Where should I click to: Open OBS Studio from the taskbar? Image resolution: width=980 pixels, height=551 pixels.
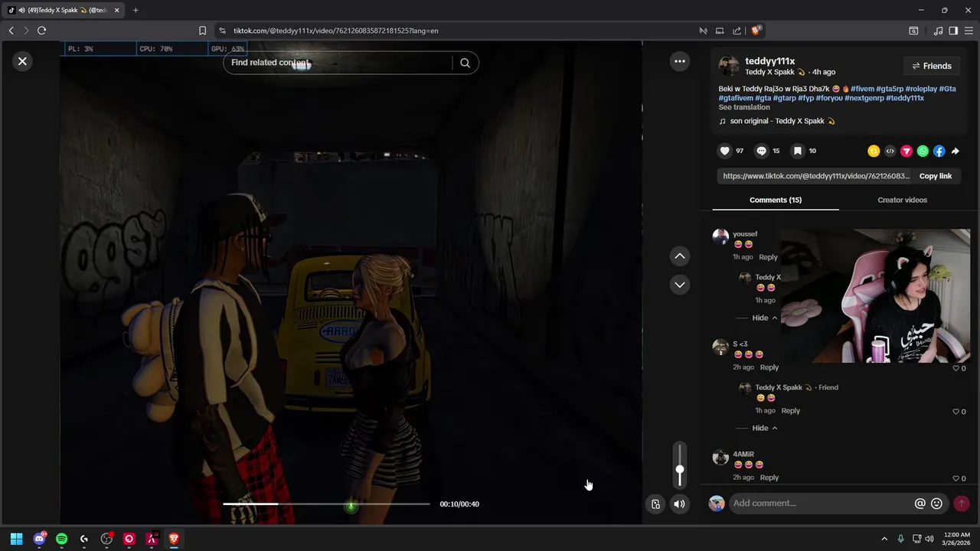106,539
